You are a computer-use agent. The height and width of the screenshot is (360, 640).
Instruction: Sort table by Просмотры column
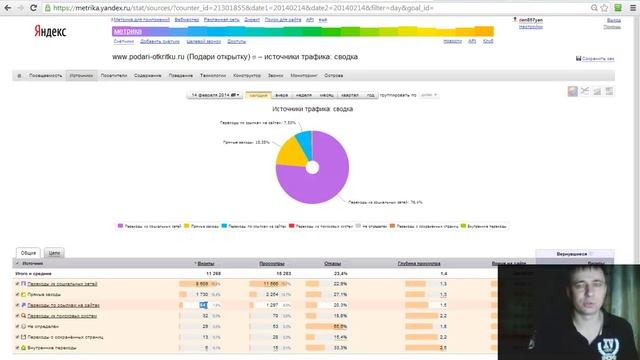pyautogui.click(x=272, y=264)
